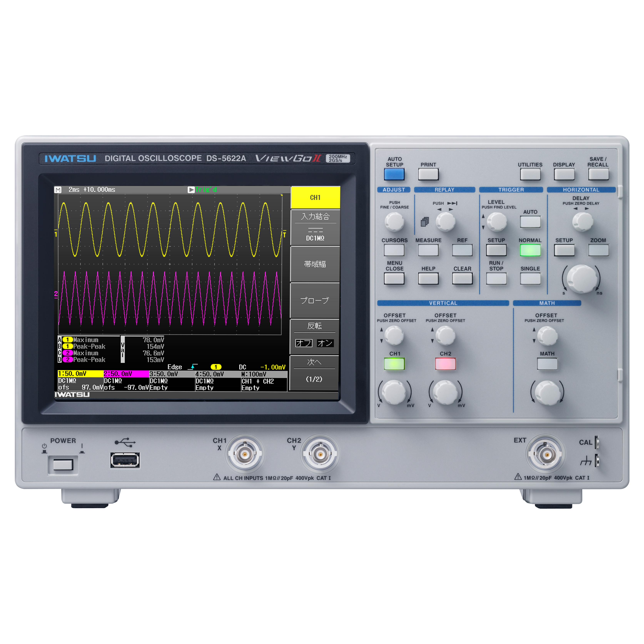Click the 4:50.0mV channel cell

pyautogui.click(x=218, y=374)
